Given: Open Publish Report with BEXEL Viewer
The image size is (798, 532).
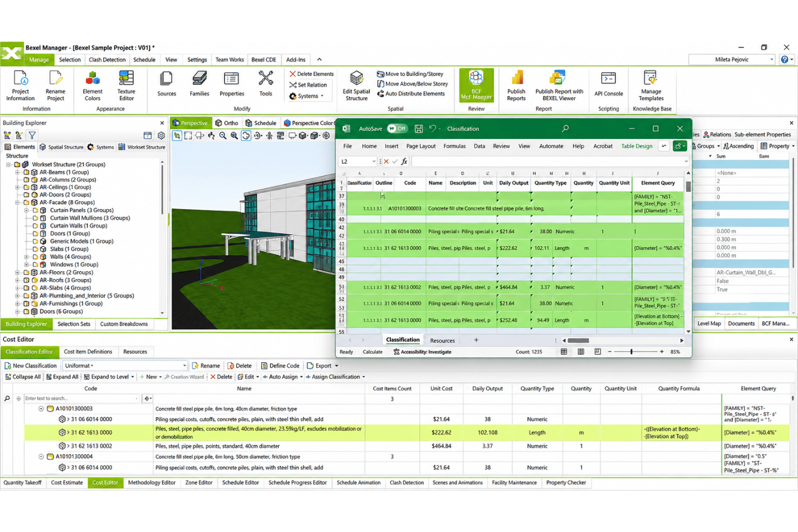Looking at the screenshot, I should tap(559, 86).
